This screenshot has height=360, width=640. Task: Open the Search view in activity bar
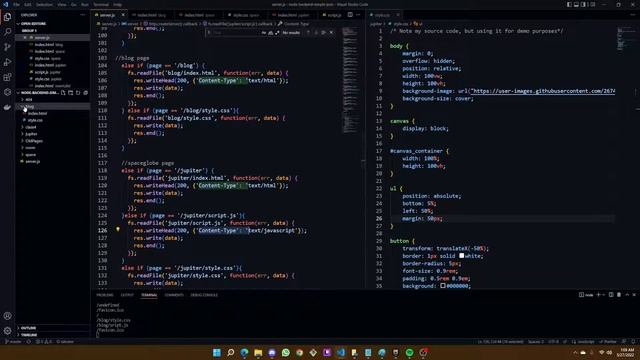point(7,32)
